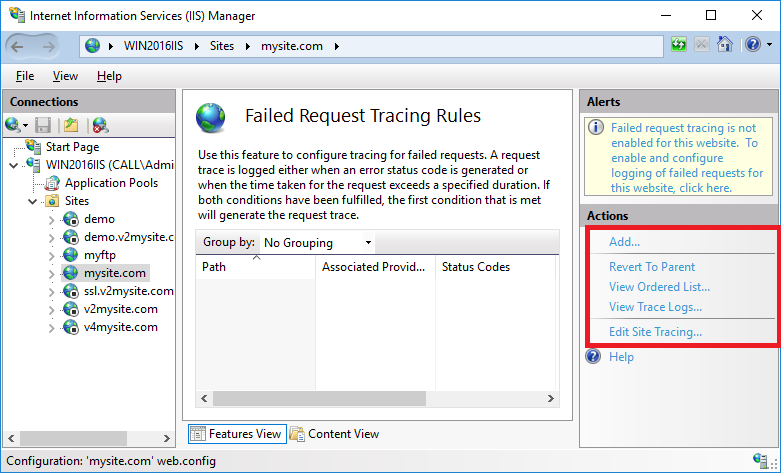Select the WIN2016IIS server node
The height and width of the screenshot is (473, 781).
[110, 164]
